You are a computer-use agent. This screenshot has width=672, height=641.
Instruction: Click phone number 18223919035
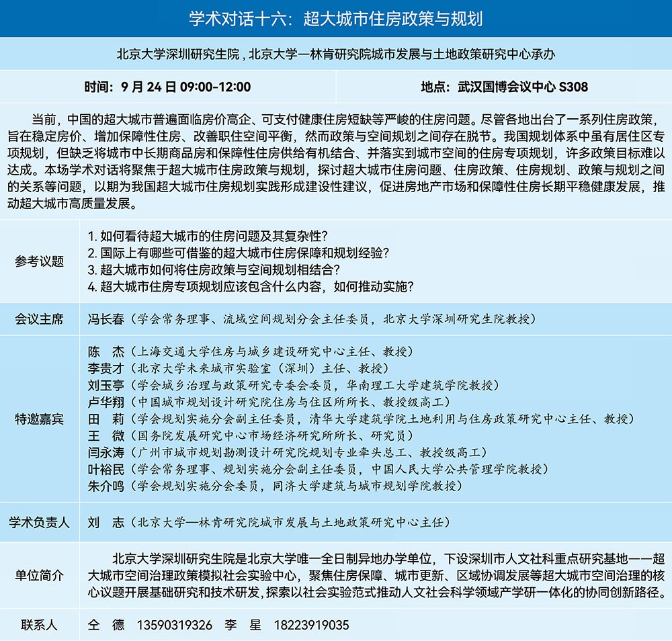pyautogui.click(x=312, y=625)
